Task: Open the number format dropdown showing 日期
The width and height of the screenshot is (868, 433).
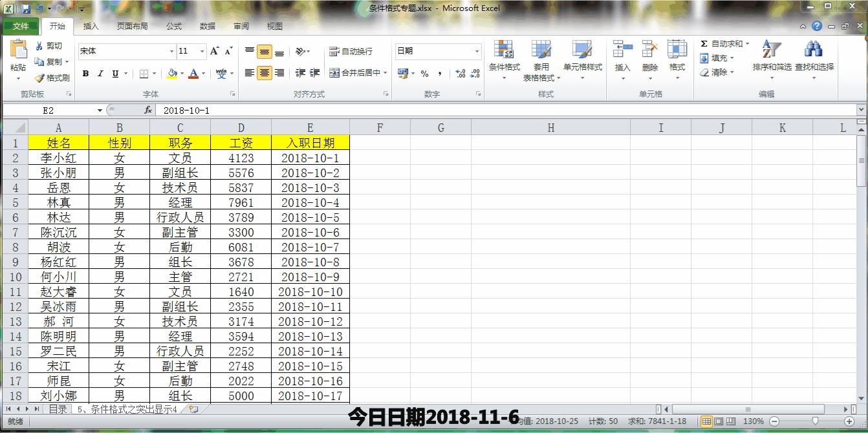Action: [477, 51]
